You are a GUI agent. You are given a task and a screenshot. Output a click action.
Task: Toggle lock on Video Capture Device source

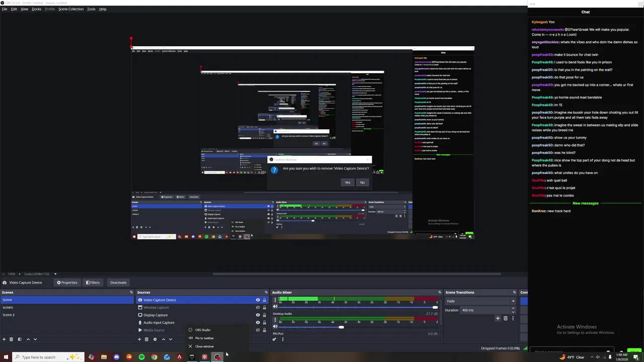[264, 300]
